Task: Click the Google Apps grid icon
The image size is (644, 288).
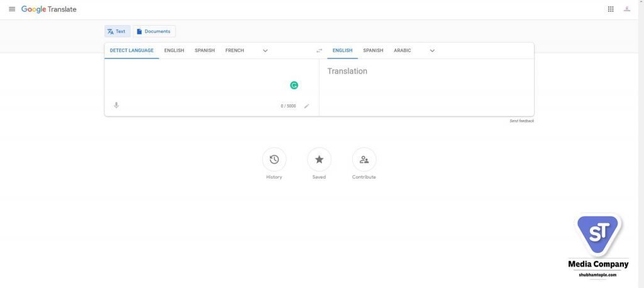Action: (611, 9)
